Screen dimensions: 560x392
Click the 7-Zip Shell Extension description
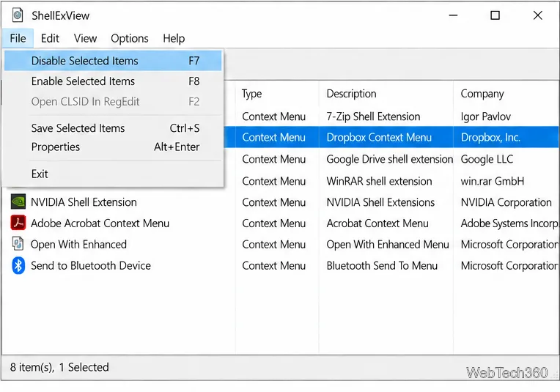[373, 117]
